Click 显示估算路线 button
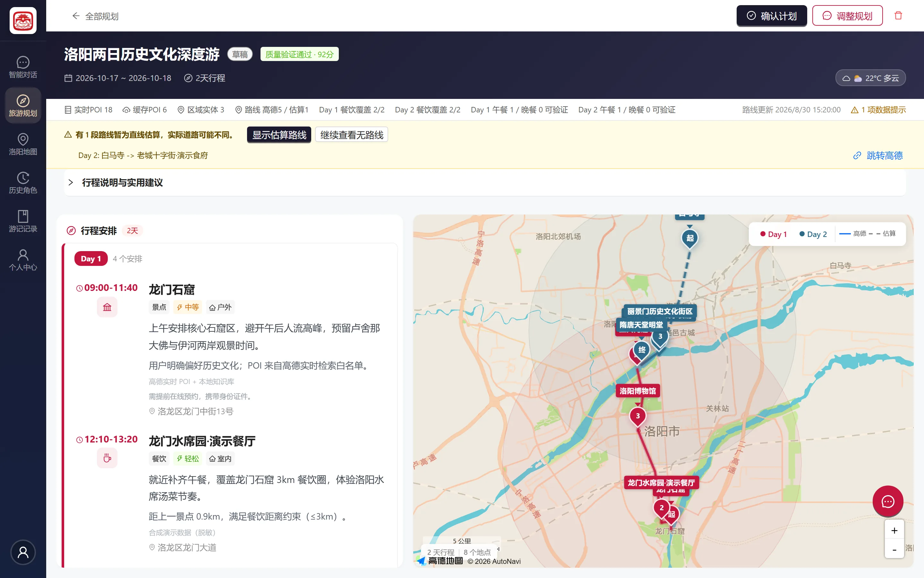This screenshot has height=578, width=924. click(x=279, y=135)
